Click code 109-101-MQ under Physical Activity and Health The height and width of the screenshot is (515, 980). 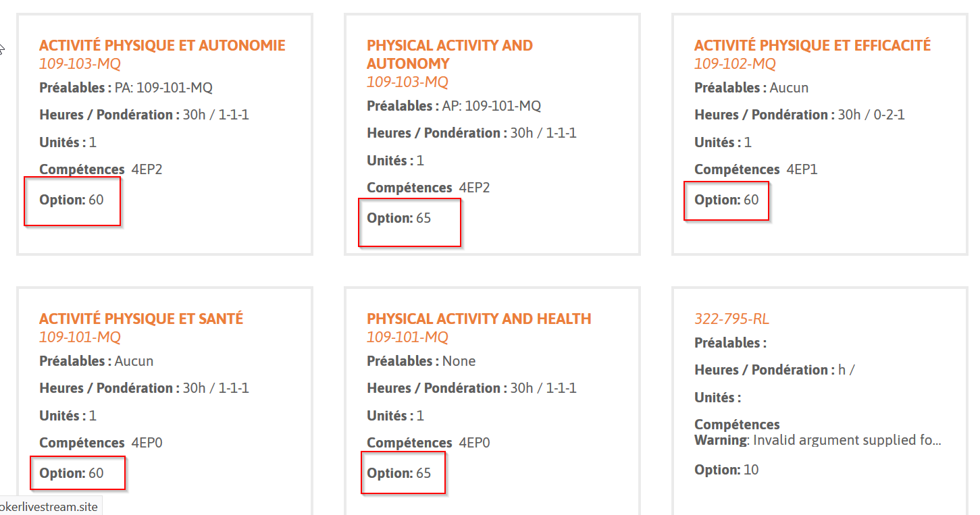[407, 337]
